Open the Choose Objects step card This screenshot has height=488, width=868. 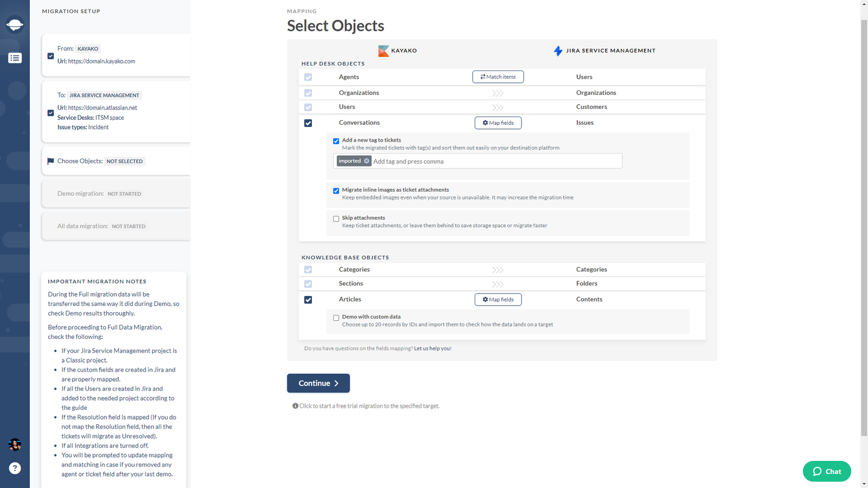(116, 161)
